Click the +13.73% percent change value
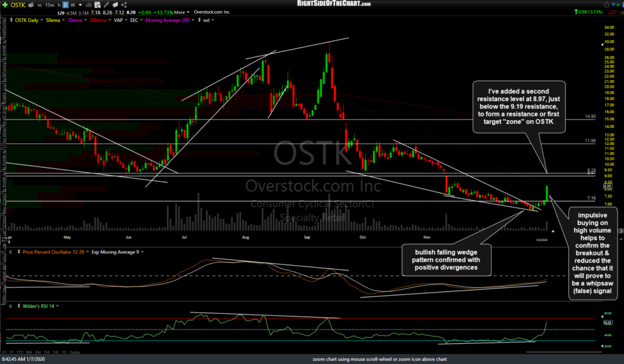 [x=163, y=13]
